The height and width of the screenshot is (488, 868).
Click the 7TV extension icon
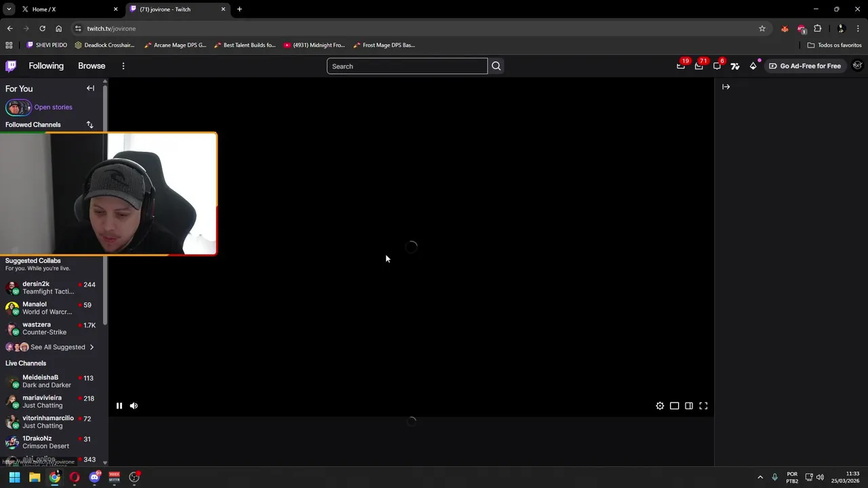(735, 66)
